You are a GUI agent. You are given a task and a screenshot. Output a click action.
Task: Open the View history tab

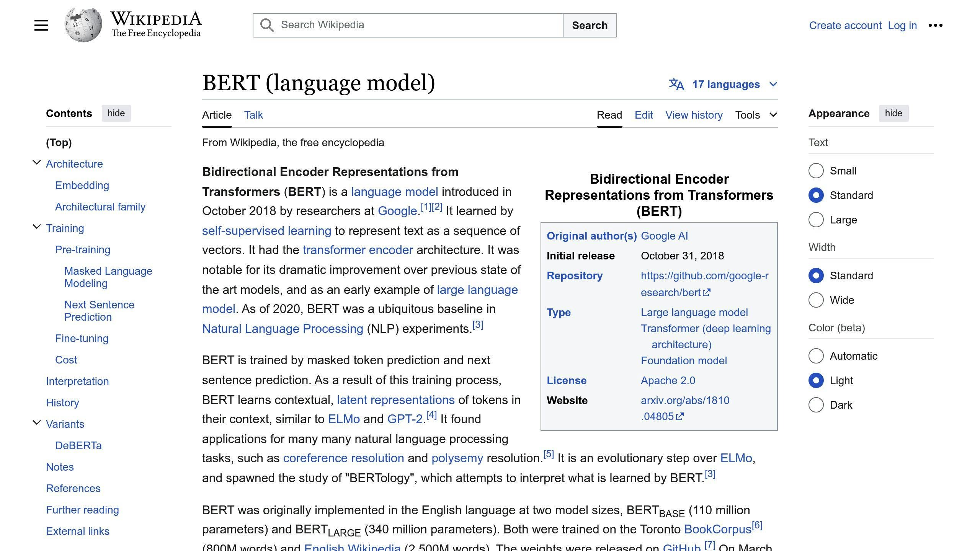coord(694,115)
